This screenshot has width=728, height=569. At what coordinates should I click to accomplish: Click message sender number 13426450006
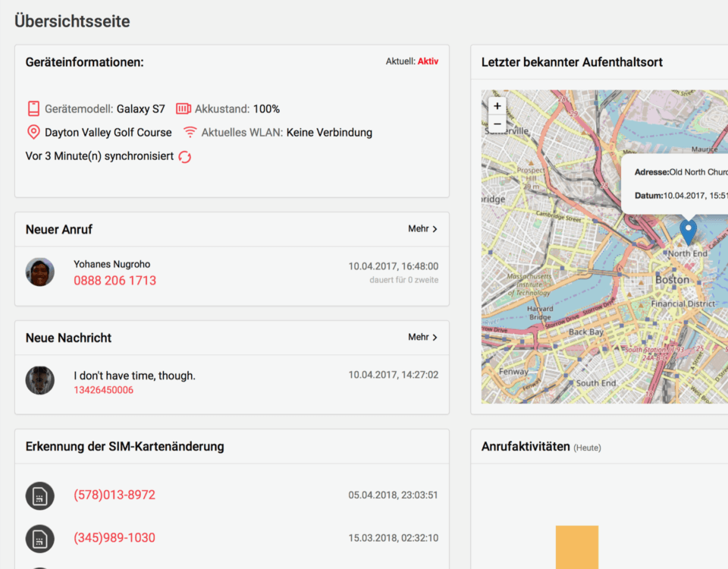coord(104,390)
